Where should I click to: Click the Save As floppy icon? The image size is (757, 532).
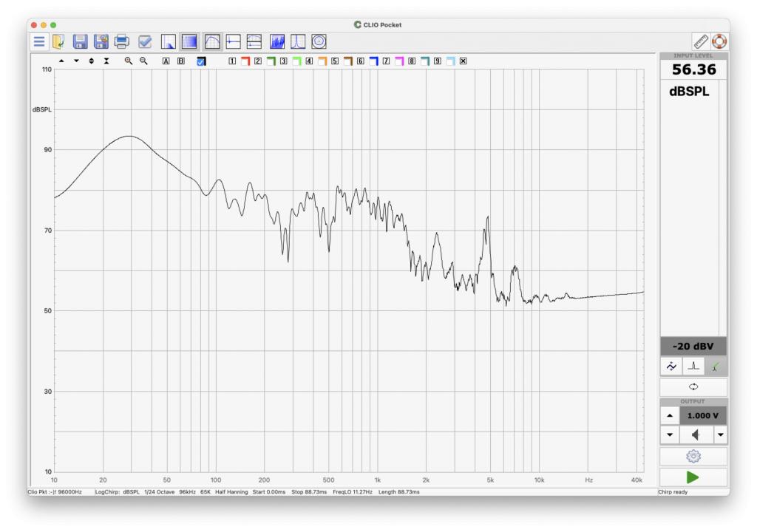(x=101, y=41)
